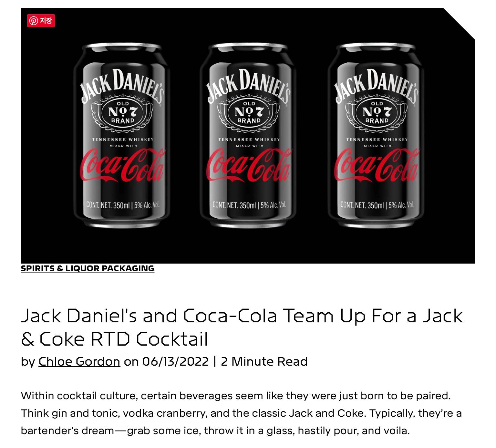
Task: Click the first paragraph of the article
Action: 241,413
